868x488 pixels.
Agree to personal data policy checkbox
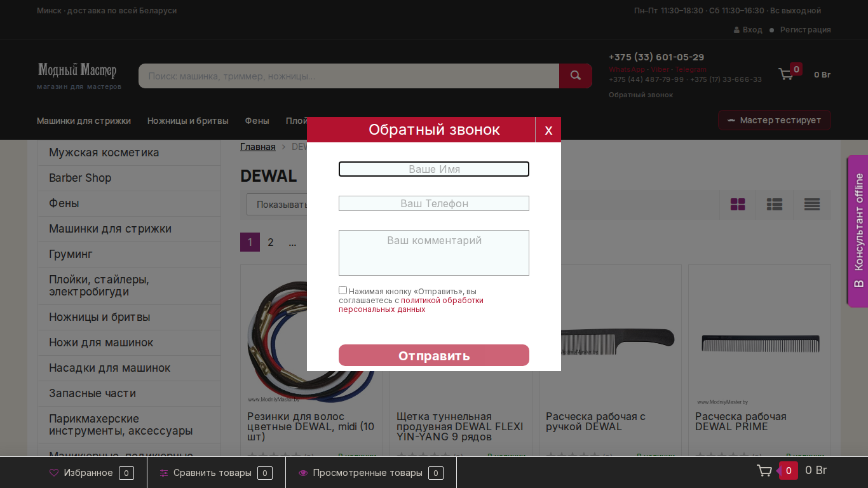click(x=342, y=290)
